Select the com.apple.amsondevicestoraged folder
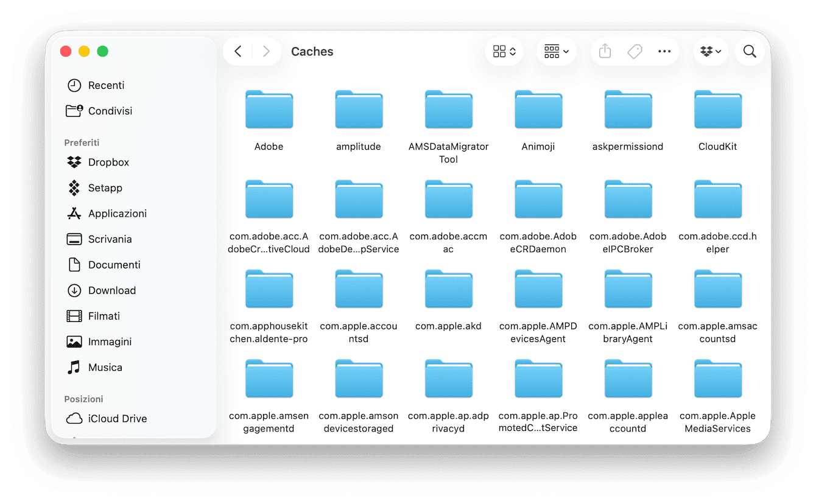Viewport: 816px width, 504px height. pyautogui.click(x=359, y=379)
